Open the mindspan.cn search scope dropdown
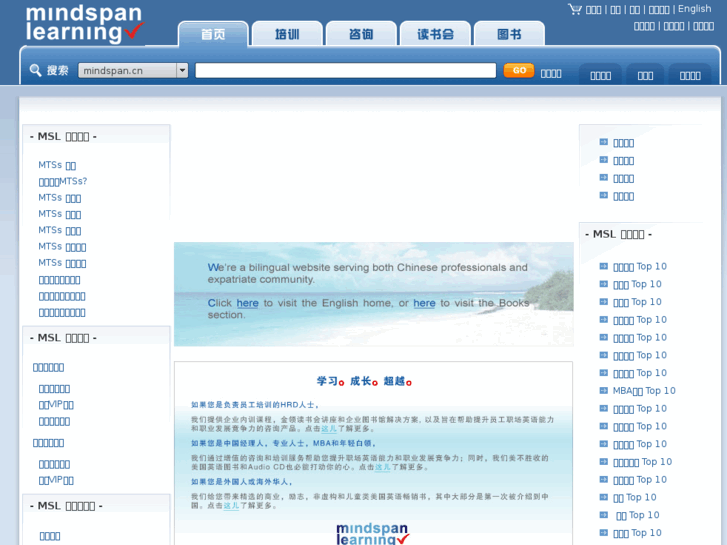Viewport: 727px width, 545px height. coord(133,71)
